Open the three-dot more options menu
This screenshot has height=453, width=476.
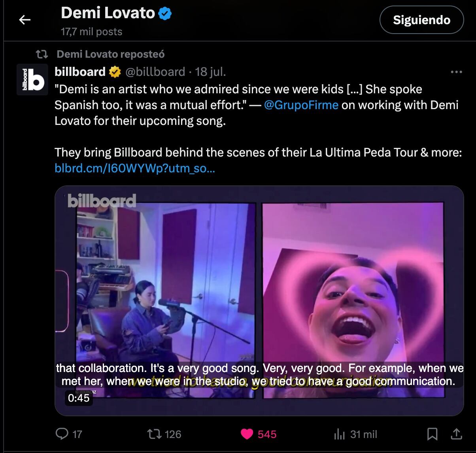click(x=456, y=72)
